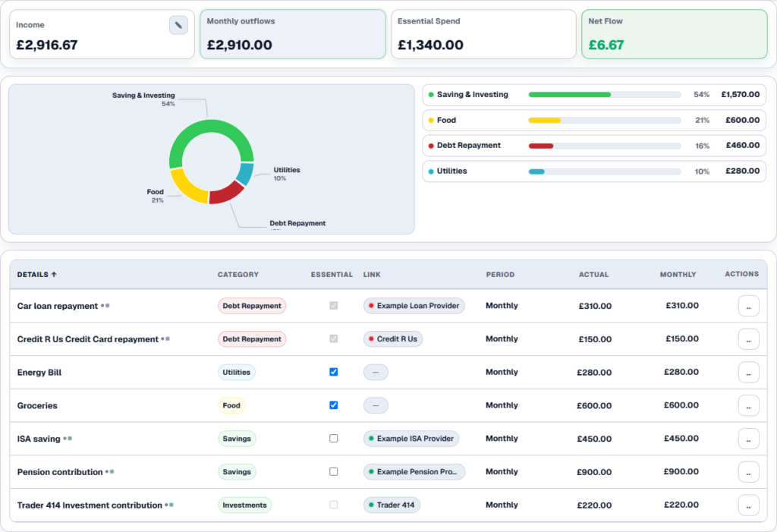Screen dimensions: 777x532
Task: Edit income with the pencil icon
Action: tap(178, 25)
